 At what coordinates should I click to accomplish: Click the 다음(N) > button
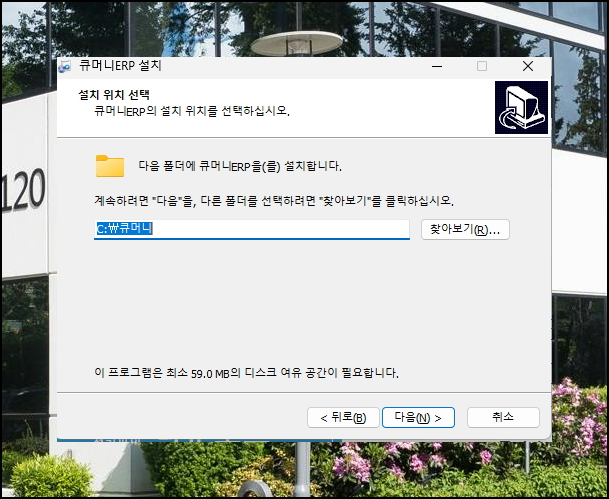pos(418,417)
